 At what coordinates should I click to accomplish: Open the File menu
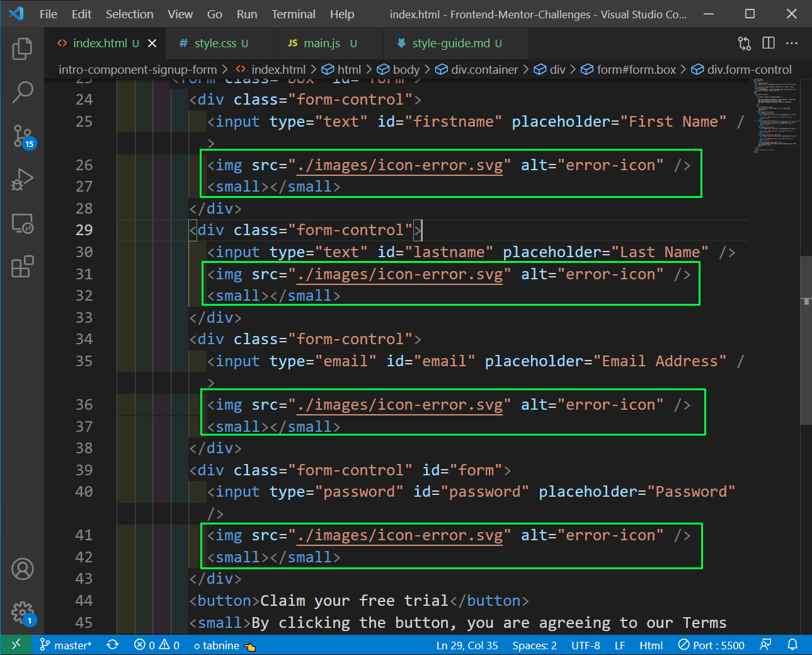48,14
